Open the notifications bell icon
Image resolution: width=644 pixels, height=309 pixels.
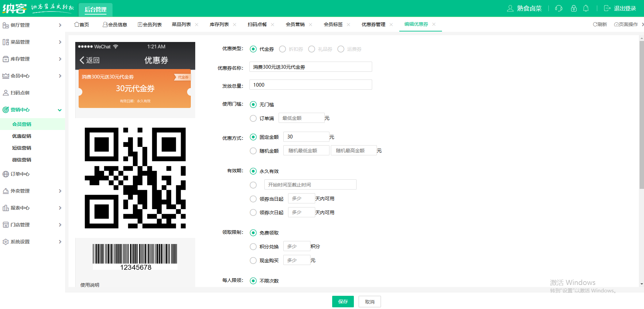coord(586,8)
